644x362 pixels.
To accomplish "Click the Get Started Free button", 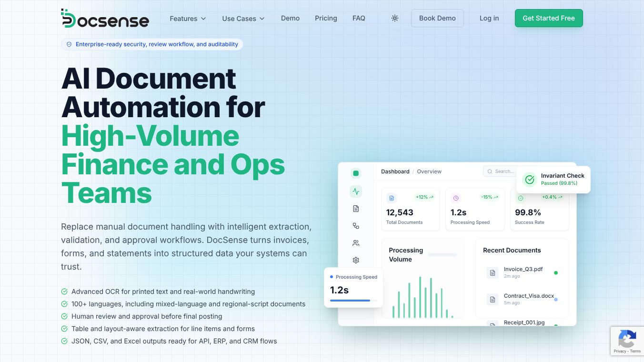I will tap(549, 18).
